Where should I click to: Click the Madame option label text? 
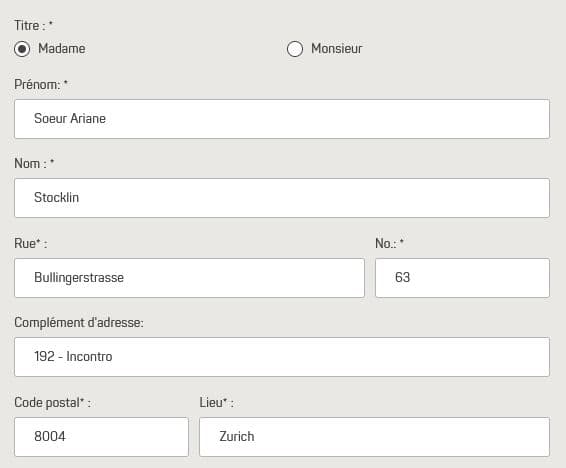[x=62, y=48]
